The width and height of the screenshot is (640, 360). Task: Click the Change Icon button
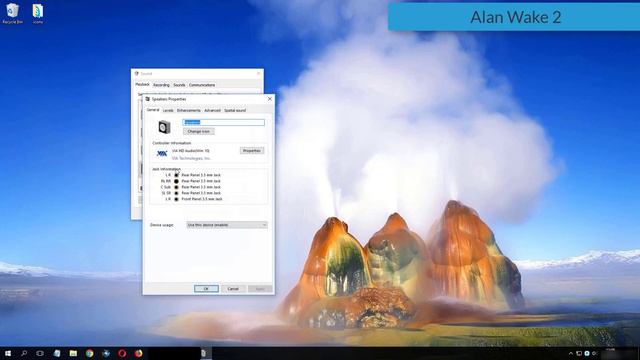coord(198,131)
